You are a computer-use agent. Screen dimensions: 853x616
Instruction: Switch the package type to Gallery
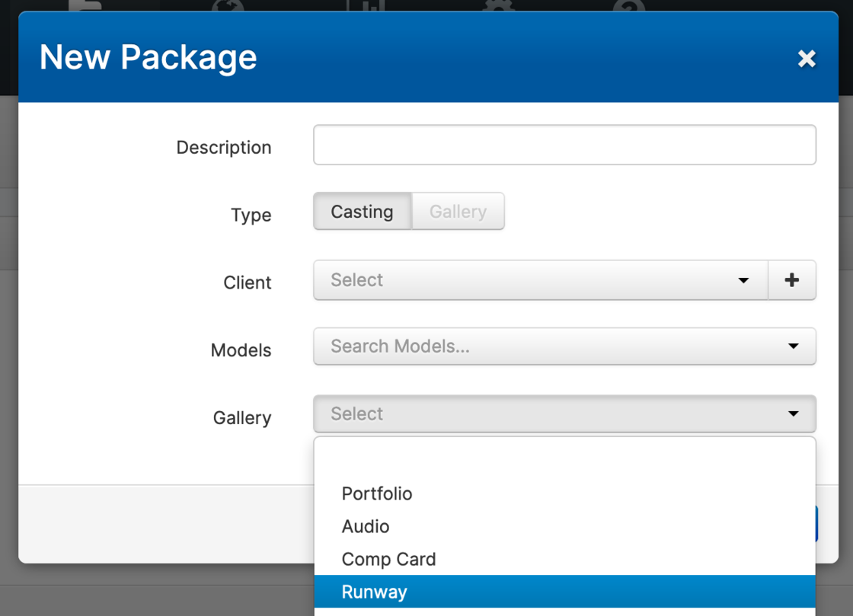pyautogui.click(x=457, y=212)
